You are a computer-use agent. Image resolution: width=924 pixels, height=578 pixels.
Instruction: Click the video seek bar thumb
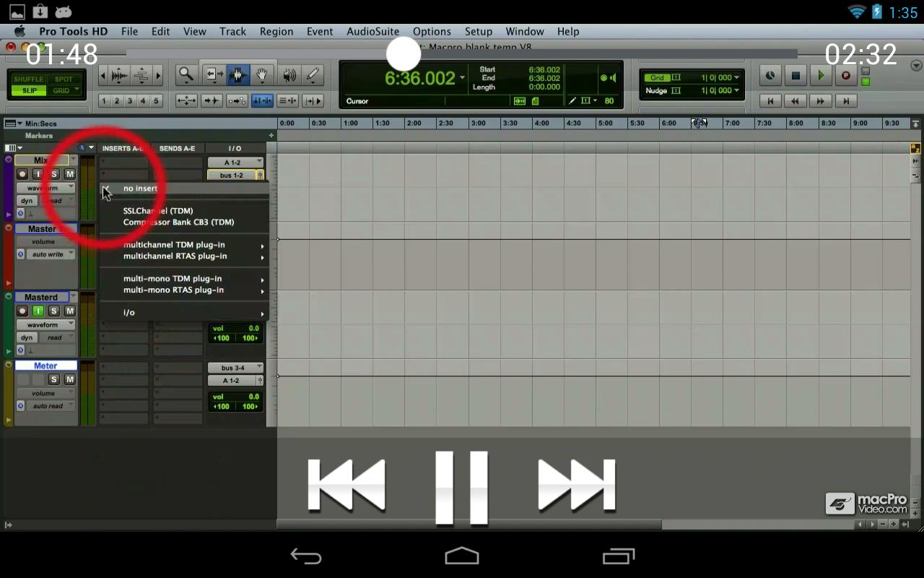point(403,53)
